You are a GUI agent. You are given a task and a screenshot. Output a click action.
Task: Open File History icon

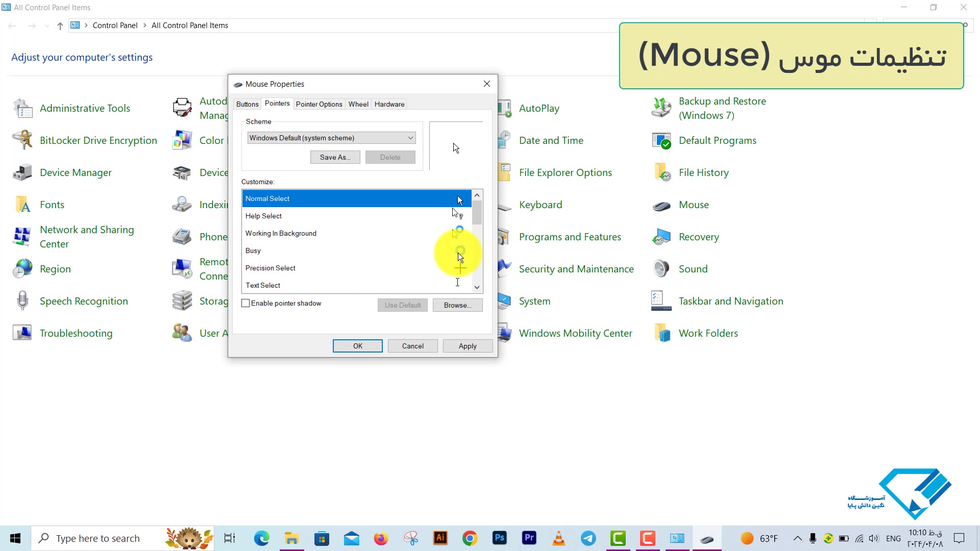pos(661,173)
